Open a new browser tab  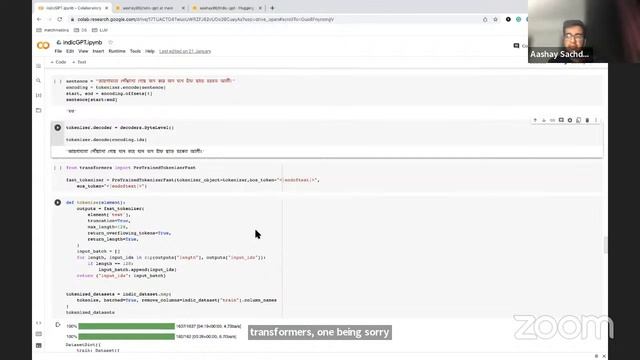[272, 8]
